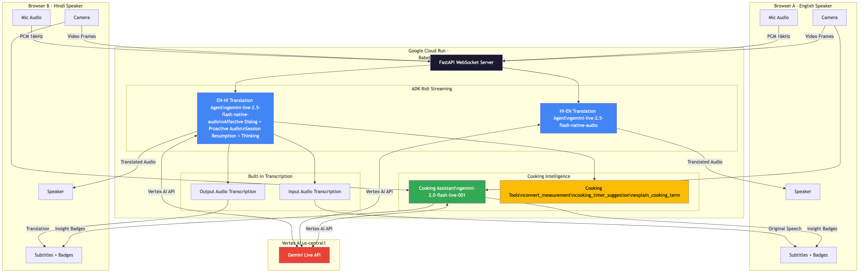Click the Vertex AI us-central1 group title

[304, 243]
